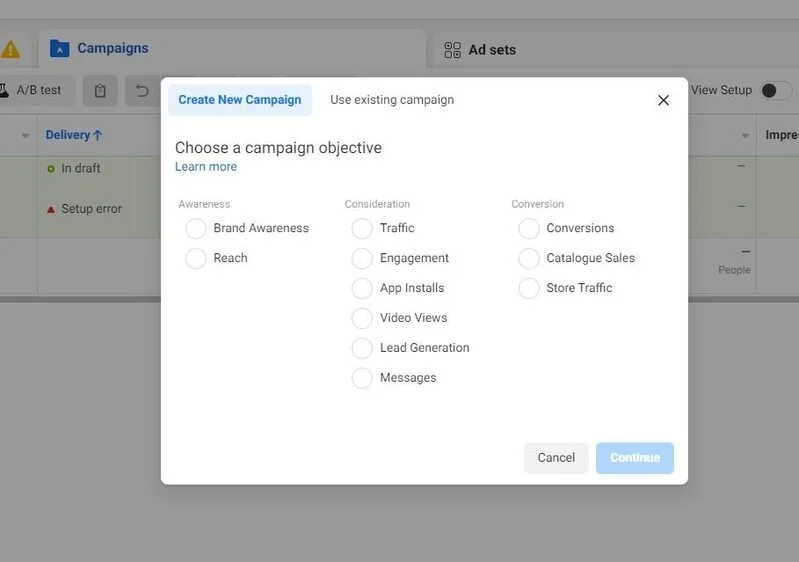This screenshot has width=799, height=562.
Task: Open the Learn more link
Action: coord(206,167)
